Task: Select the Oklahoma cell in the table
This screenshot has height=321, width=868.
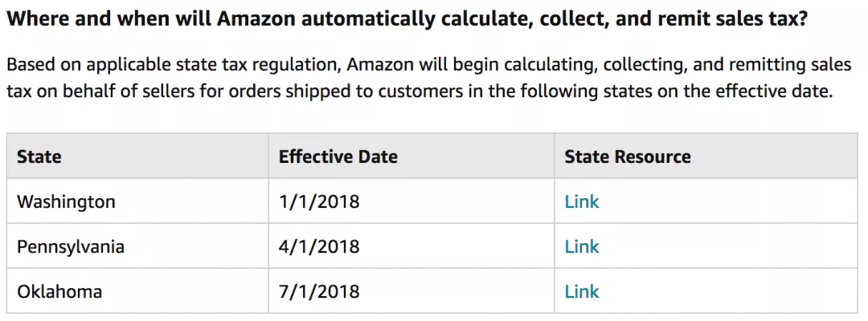Action: click(x=59, y=291)
